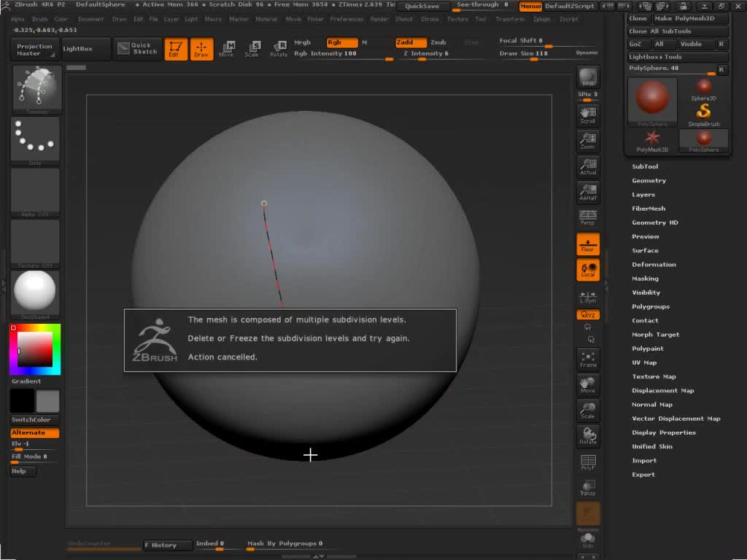Toggle the Zadd mode button

(x=411, y=42)
